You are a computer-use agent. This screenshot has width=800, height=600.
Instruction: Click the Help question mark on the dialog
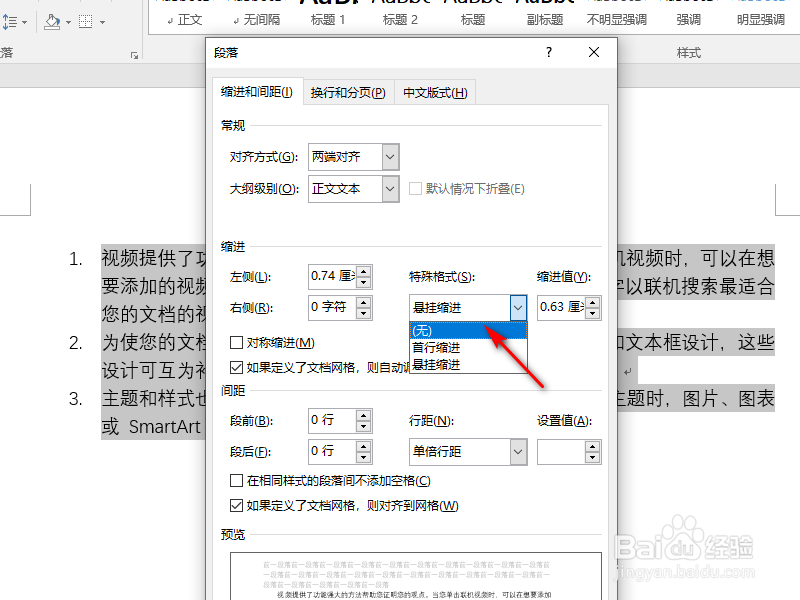click(548, 53)
